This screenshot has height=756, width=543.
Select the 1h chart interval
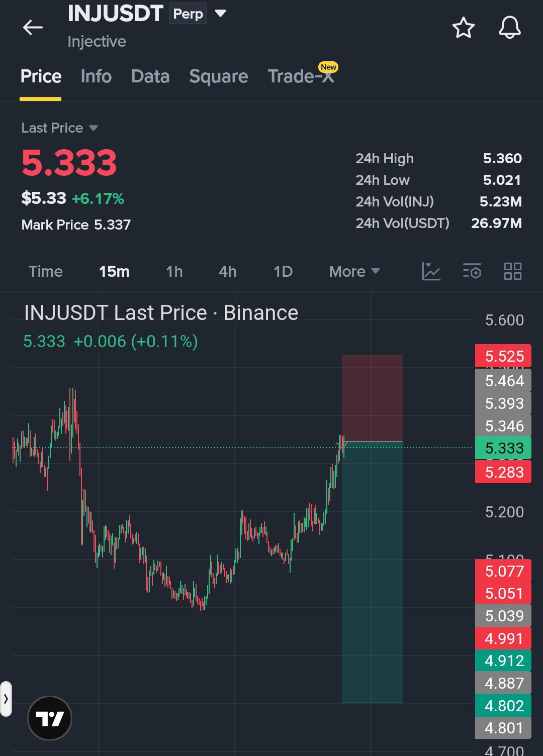[x=174, y=271]
